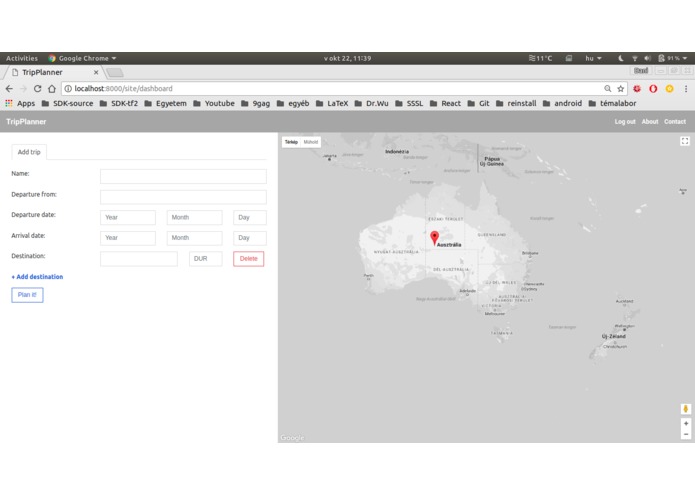Click the TripPlanner browser tab
The height and width of the screenshot is (494, 695).
tap(53, 72)
